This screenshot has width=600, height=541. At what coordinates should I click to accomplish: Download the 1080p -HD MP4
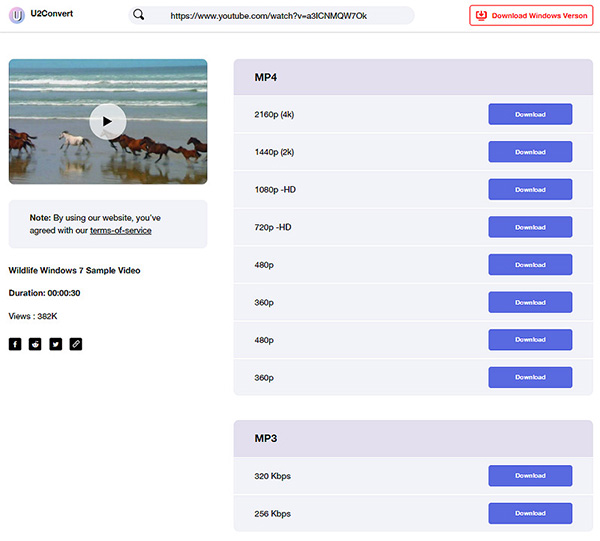coord(530,189)
